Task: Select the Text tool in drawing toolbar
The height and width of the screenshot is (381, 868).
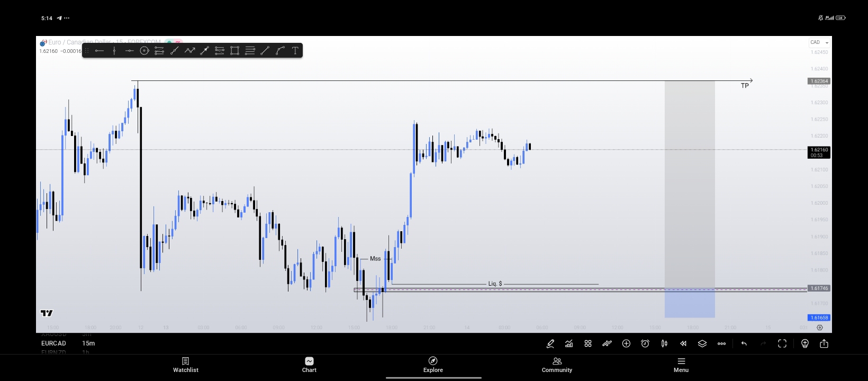Action: (x=295, y=51)
